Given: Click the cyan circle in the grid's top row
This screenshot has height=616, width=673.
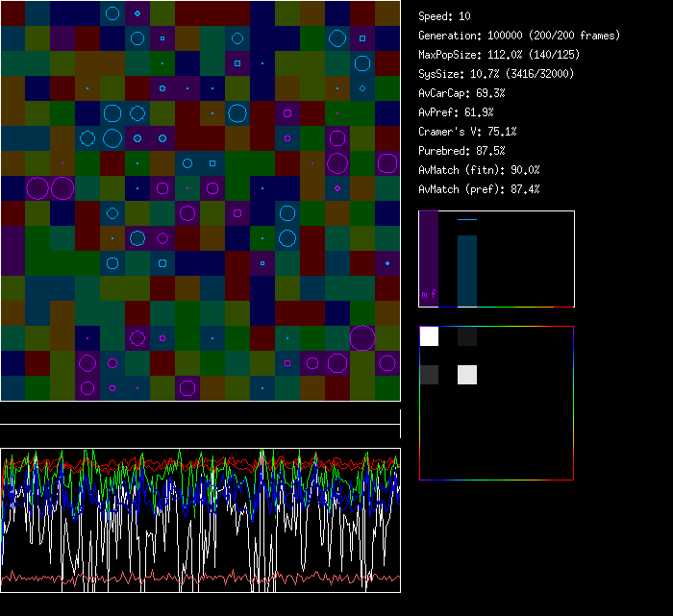Looking at the screenshot, I should 112,13.
